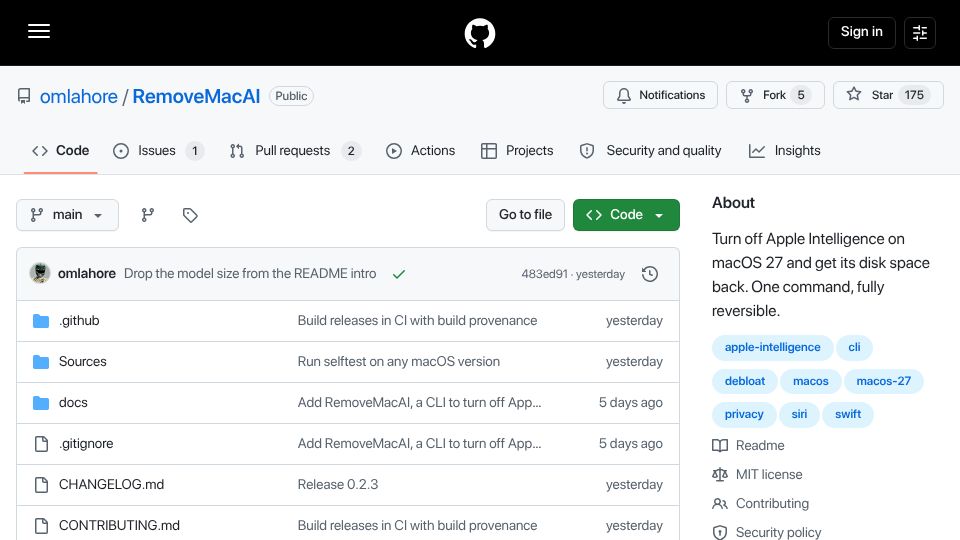The height and width of the screenshot is (540, 960).
Task: Open the appearance settings slider icon
Action: pos(920,32)
